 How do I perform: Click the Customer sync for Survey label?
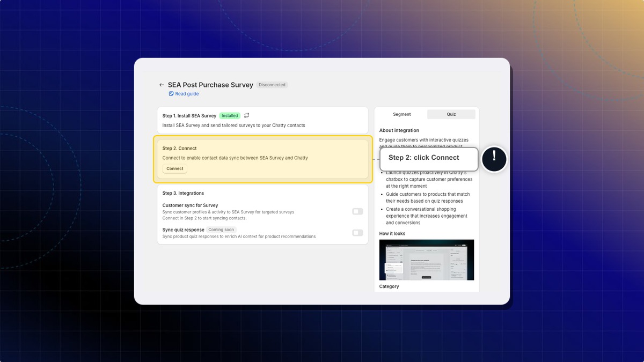coord(190,205)
